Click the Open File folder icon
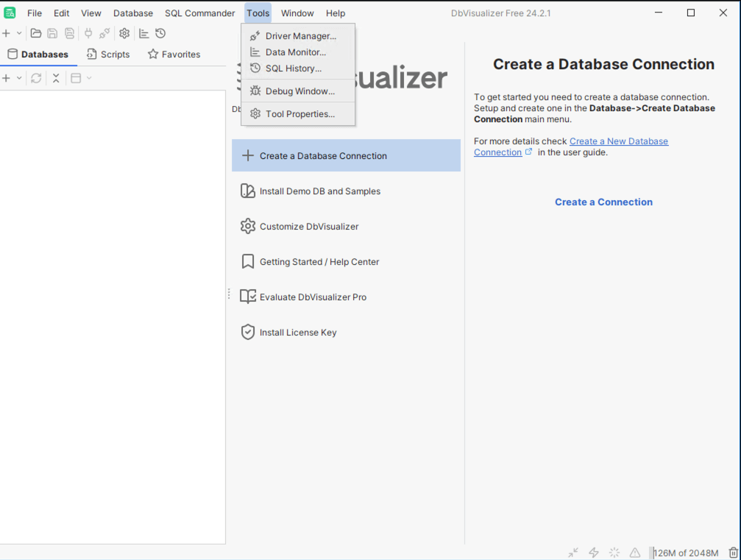The width and height of the screenshot is (741, 560). 35,33
